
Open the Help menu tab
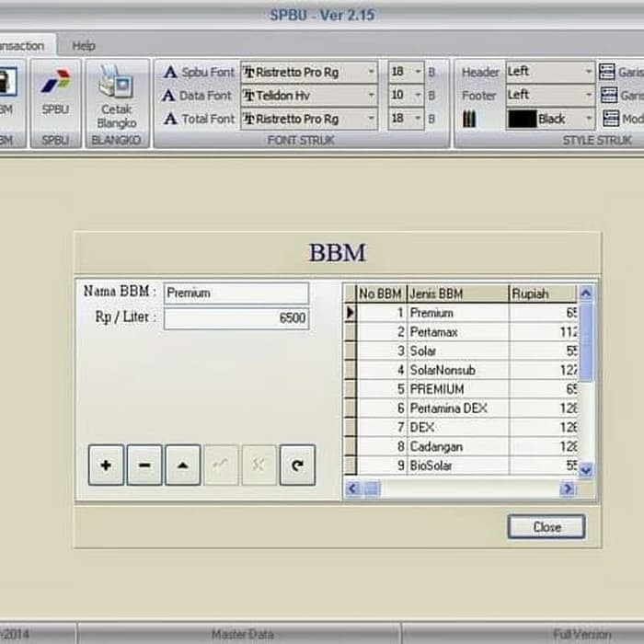pyautogui.click(x=84, y=45)
